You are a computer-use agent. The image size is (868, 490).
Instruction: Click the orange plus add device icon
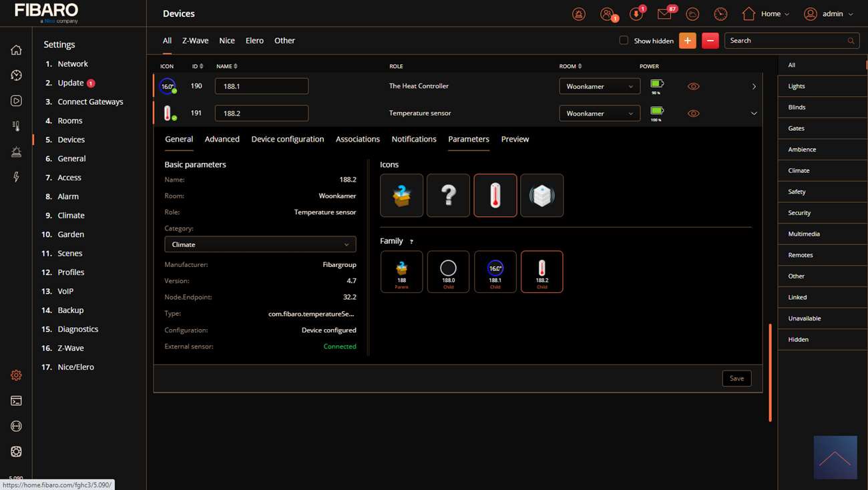pyautogui.click(x=687, y=41)
